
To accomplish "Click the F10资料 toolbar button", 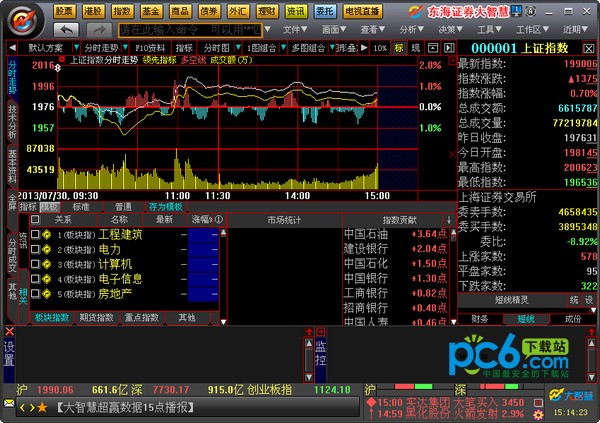I will coord(150,48).
